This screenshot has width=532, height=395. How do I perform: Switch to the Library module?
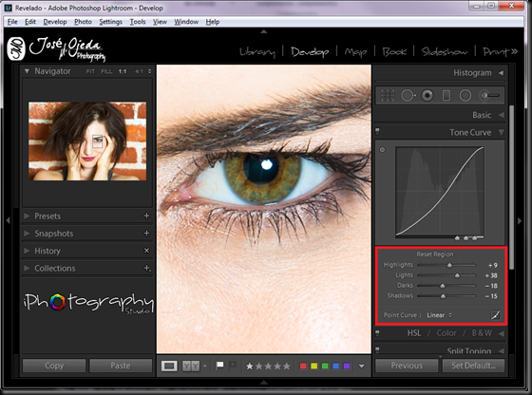(x=257, y=52)
